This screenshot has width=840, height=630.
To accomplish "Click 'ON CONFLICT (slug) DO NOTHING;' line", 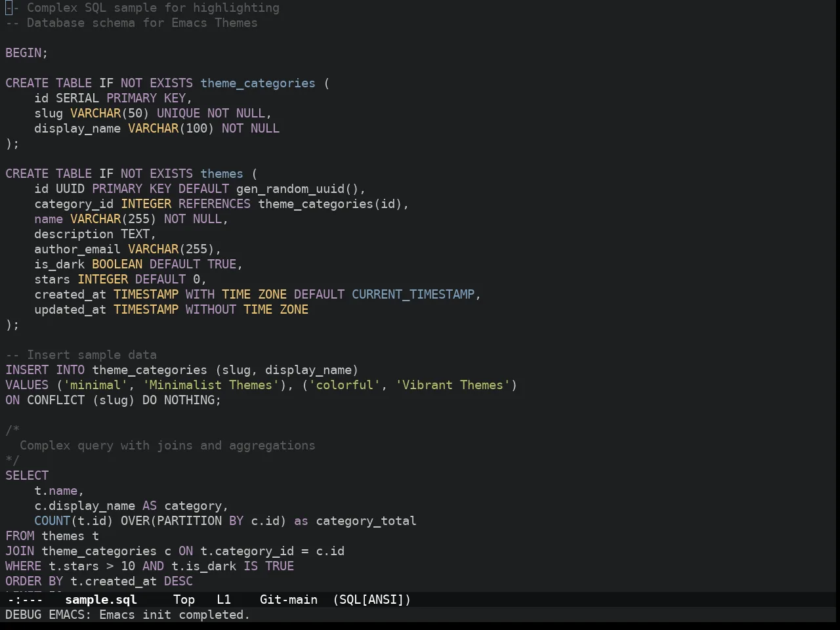I will (x=114, y=400).
